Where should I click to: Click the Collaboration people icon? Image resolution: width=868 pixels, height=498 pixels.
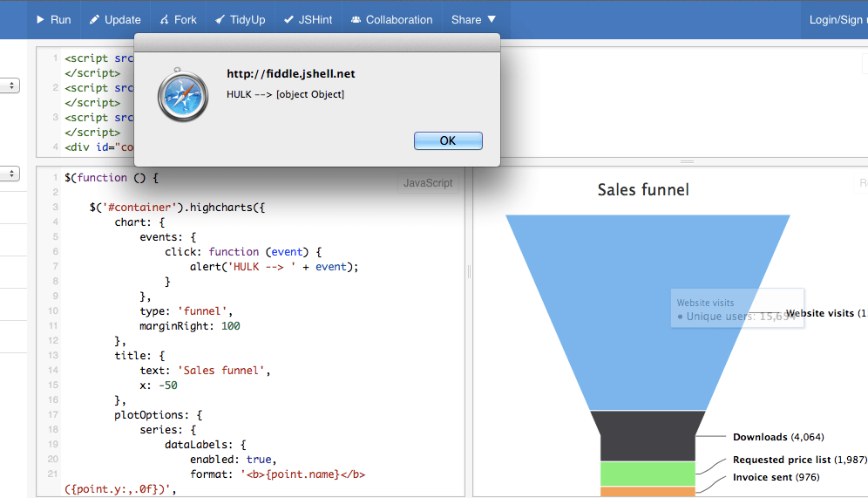click(356, 20)
